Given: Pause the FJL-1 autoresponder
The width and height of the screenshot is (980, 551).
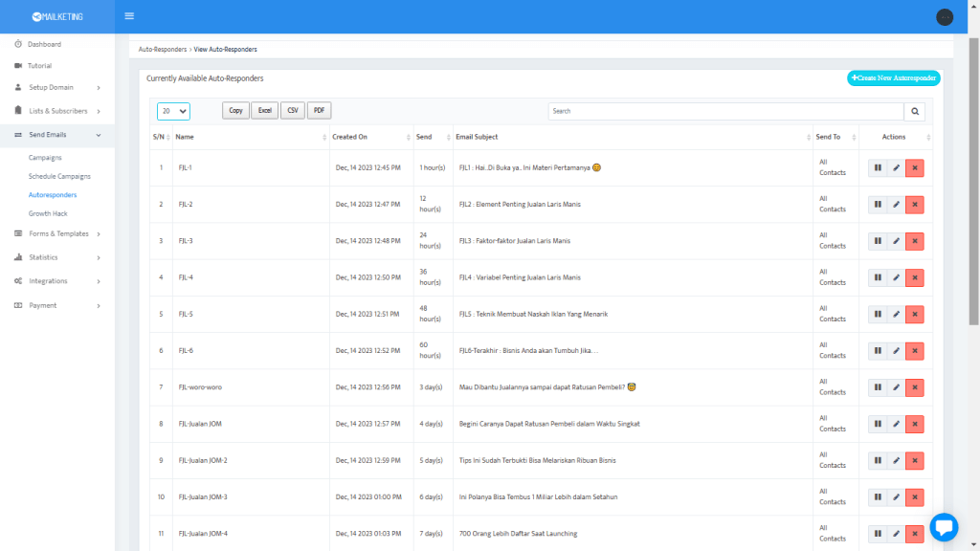Looking at the screenshot, I should pos(878,168).
